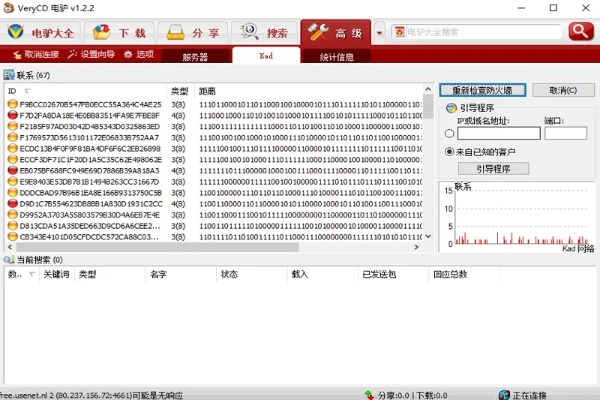
Task: Click the contact list horizontal scrollbar
Action: [x=215, y=249]
